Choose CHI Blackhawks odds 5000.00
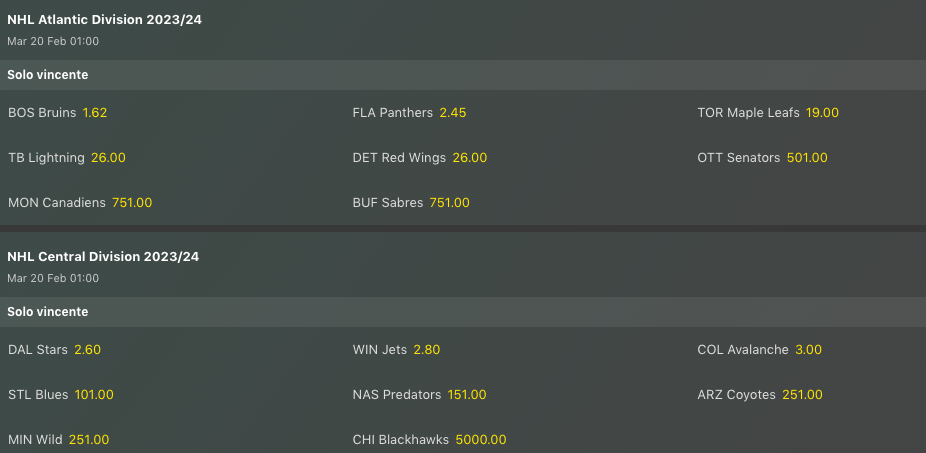This screenshot has width=926, height=453. pyautogui.click(x=481, y=440)
